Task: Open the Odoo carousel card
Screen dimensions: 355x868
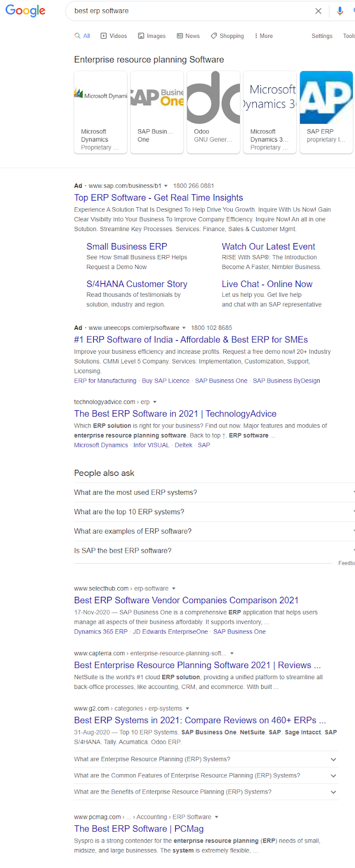Action: tap(214, 112)
